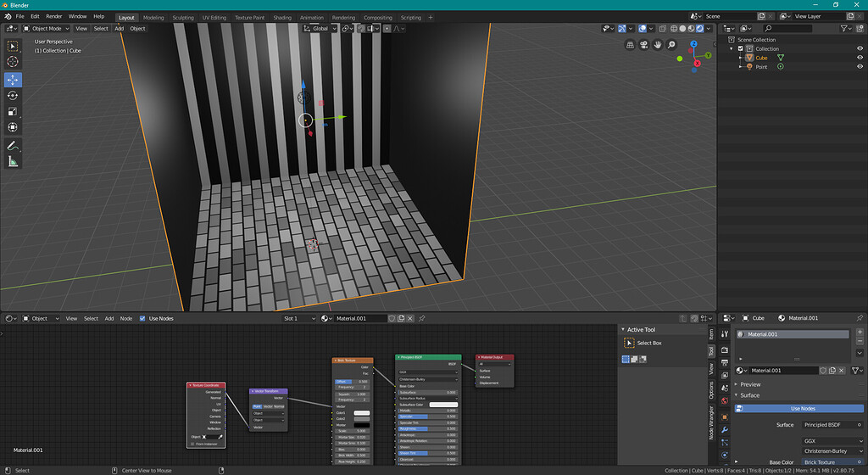Pin the material in node editor header
This screenshot has width=868, height=475.
(x=422, y=318)
